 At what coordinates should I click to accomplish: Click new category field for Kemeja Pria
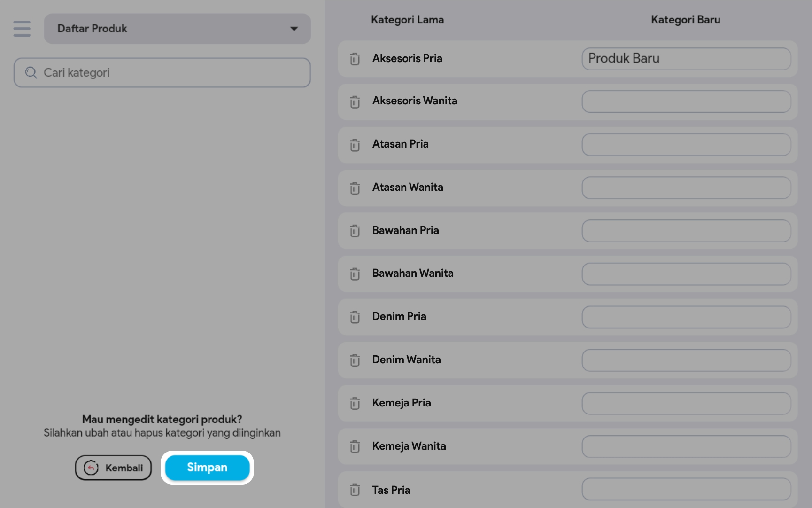[686, 403]
